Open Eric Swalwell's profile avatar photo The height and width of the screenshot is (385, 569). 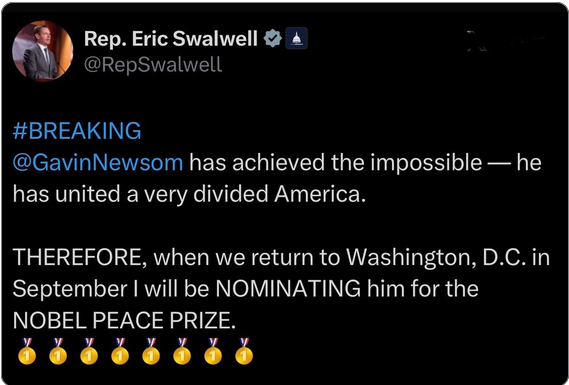[x=42, y=51]
